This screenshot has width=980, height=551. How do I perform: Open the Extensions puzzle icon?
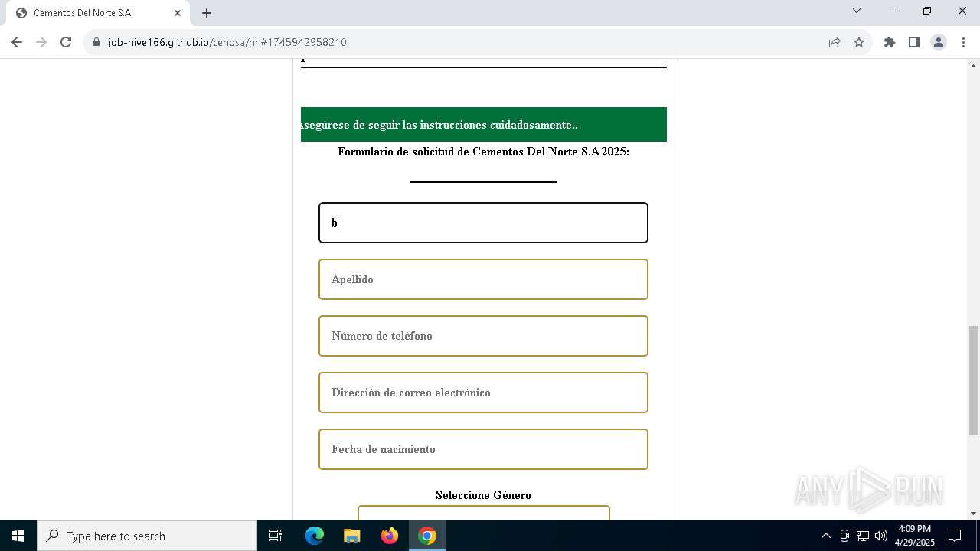click(x=890, y=42)
